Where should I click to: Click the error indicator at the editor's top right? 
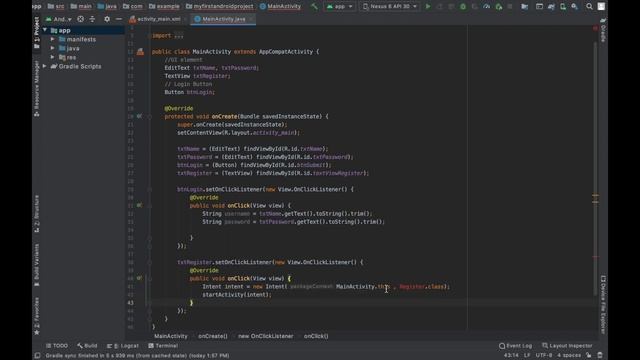pos(595,28)
